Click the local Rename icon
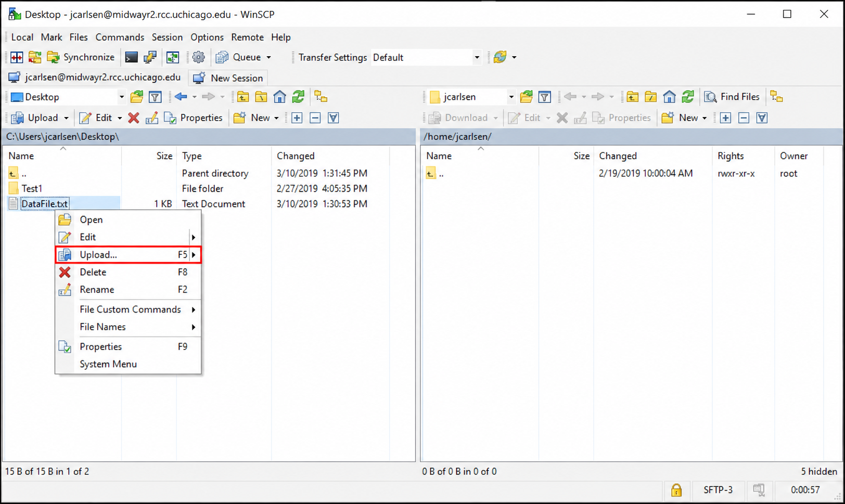Viewport: 845px width, 504px height. tap(151, 118)
